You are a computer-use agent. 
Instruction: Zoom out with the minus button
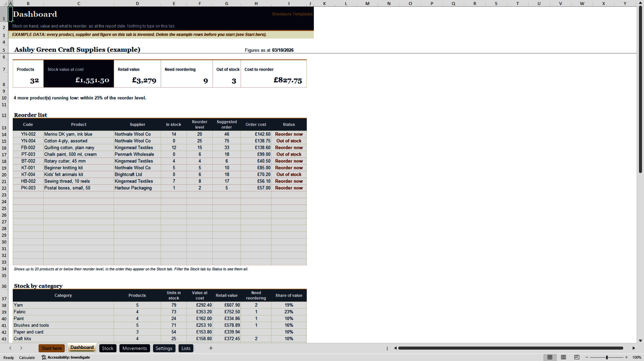pos(587,357)
